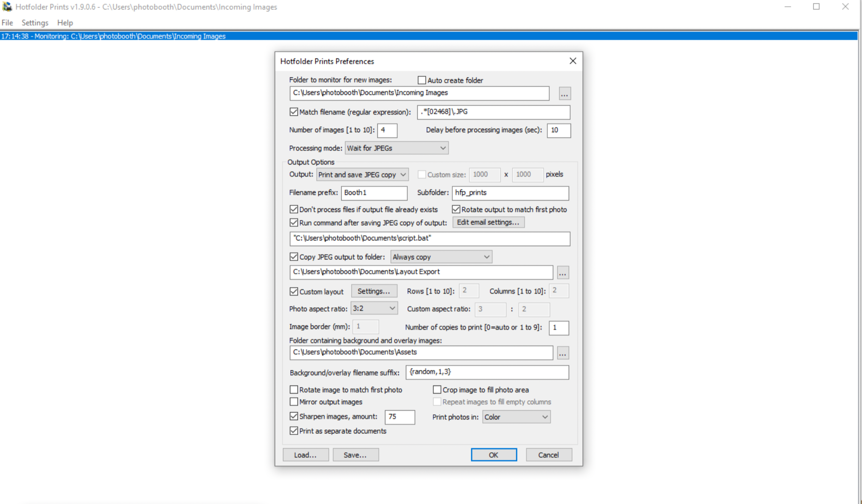Viewport: 862px width, 504px height.
Task: Uncheck Run command after saving JPEG copy
Action: (x=294, y=223)
